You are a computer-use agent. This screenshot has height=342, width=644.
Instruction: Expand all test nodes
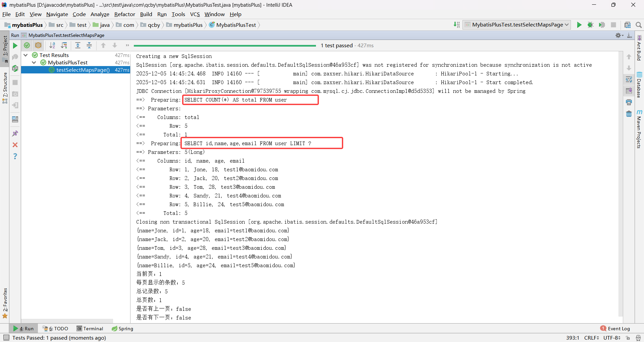tap(78, 45)
